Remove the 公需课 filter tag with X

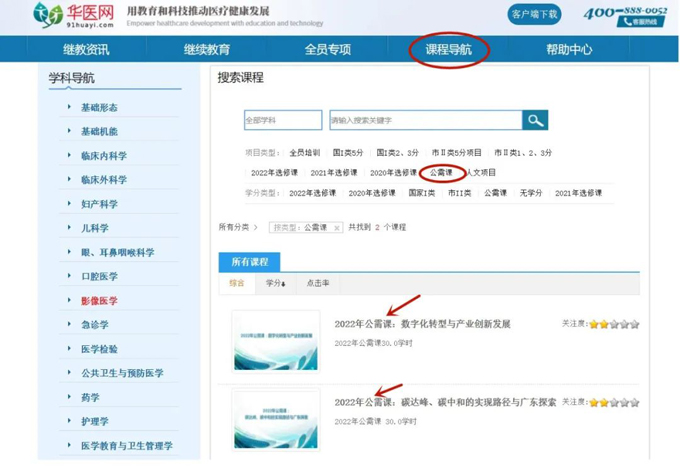coord(337,228)
